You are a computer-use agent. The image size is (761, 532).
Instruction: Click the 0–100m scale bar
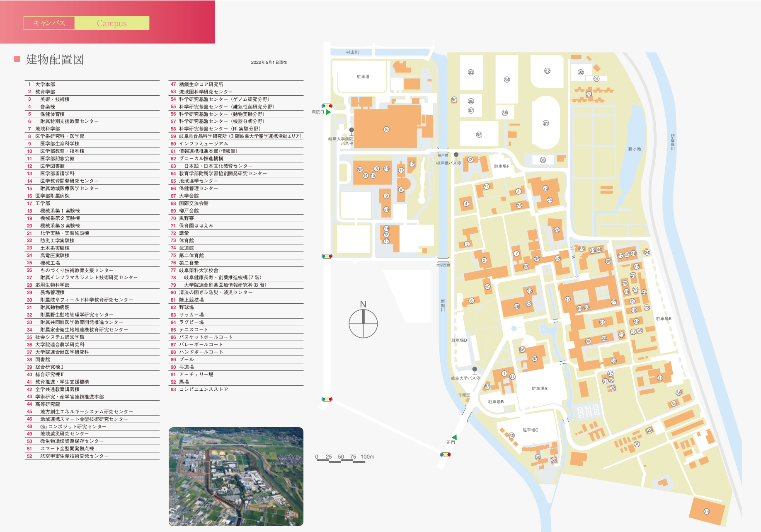pos(341,460)
